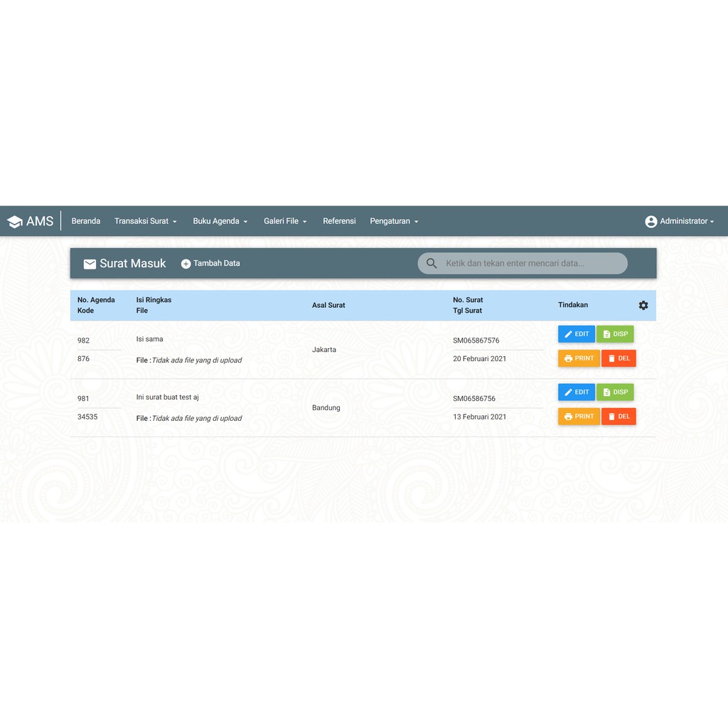Click the letter number SM06586756
728x728 pixels.
coord(474,398)
